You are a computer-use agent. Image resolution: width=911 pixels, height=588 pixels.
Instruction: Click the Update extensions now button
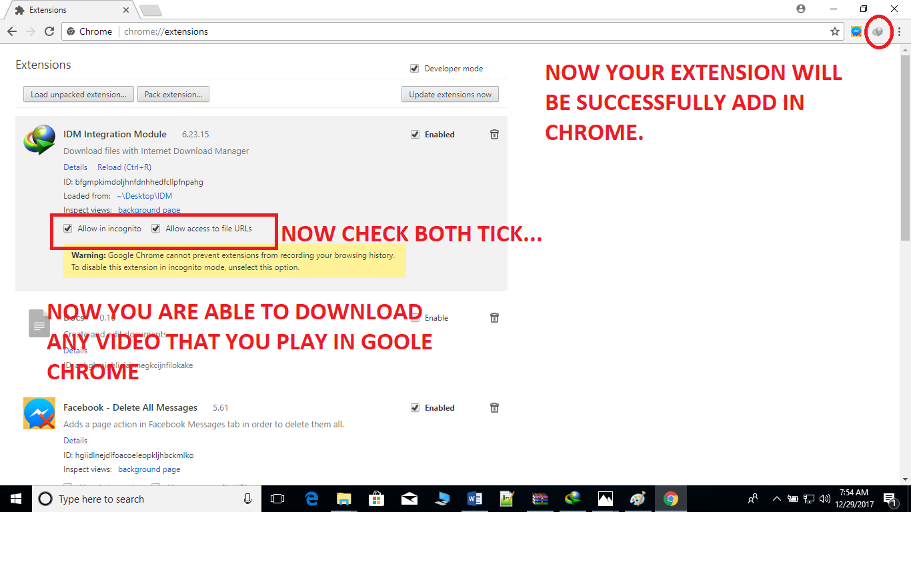click(449, 94)
